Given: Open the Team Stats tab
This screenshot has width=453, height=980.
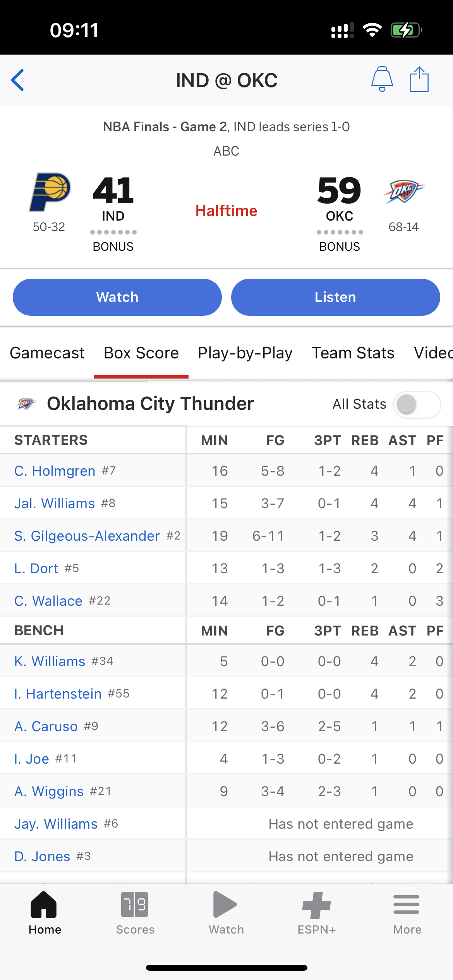Looking at the screenshot, I should 353,353.
